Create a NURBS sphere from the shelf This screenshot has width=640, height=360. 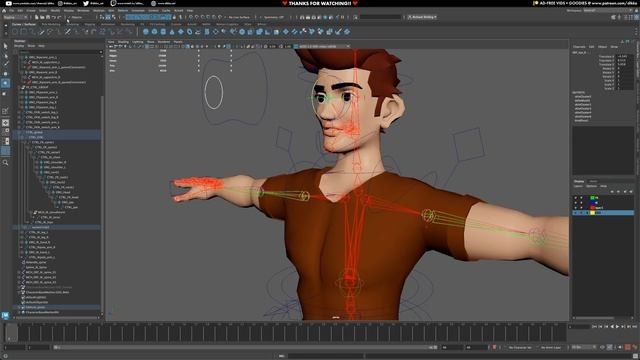[x=145, y=31]
